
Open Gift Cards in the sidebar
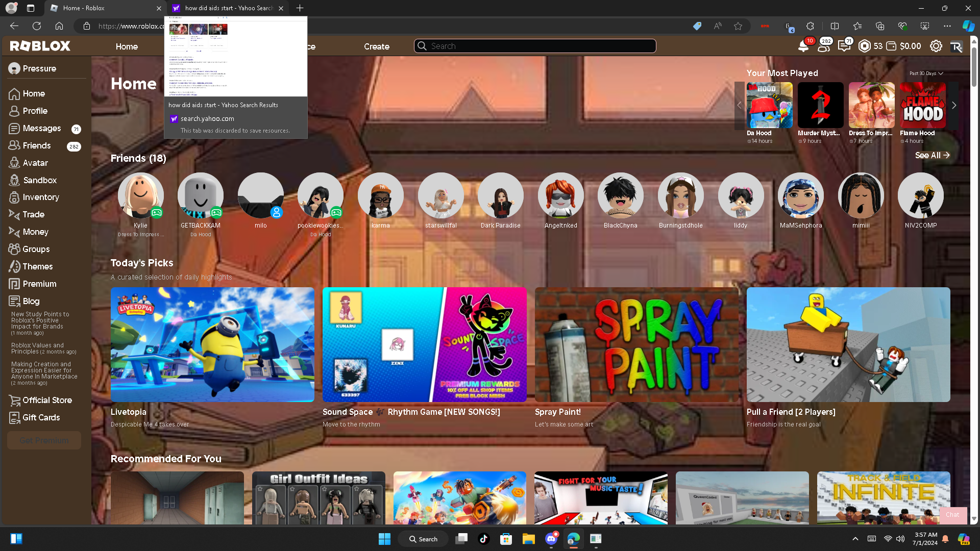pos(41,417)
